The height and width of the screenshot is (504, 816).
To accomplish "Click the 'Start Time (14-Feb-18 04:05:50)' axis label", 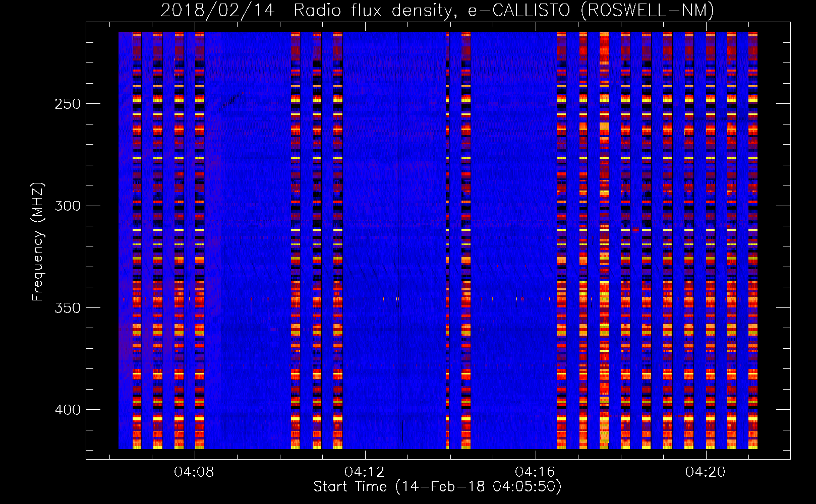I will tap(437, 487).
